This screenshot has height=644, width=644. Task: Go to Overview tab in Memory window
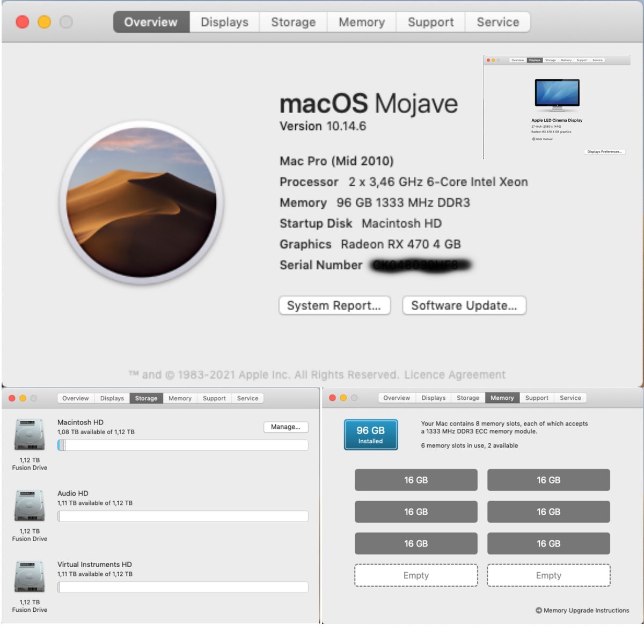[x=397, y=398]
